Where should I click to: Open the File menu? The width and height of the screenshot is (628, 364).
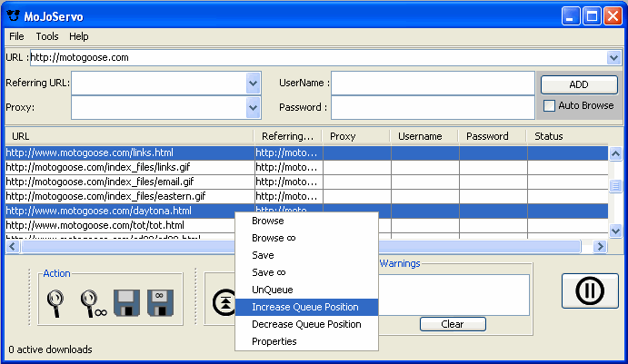click(x=16, y=36)
